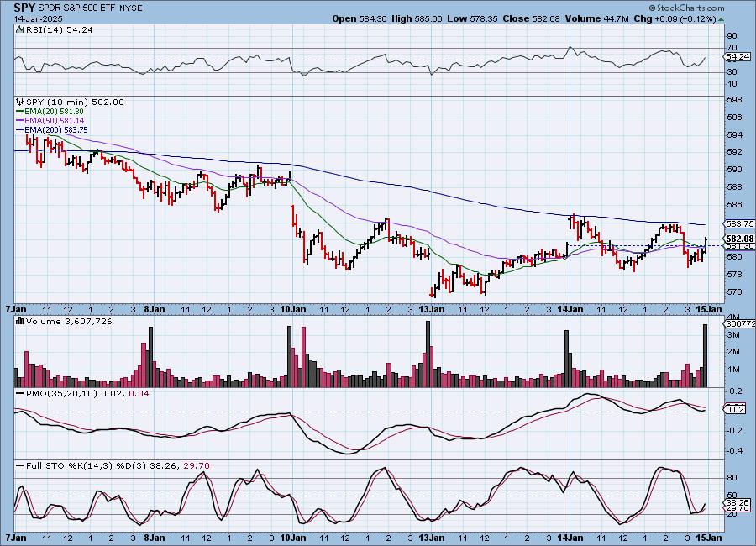Click the 3M volume axis label

tap(733, 334)
